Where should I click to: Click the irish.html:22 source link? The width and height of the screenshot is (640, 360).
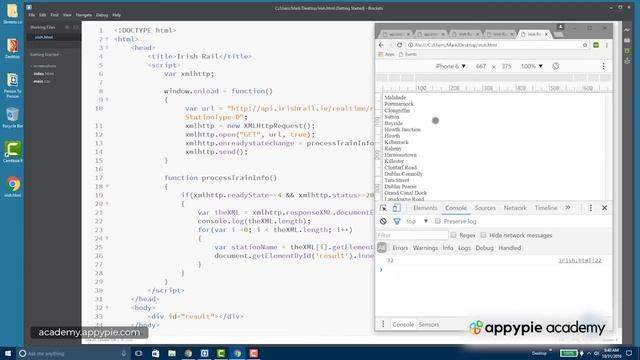click(x=580, y=260)
